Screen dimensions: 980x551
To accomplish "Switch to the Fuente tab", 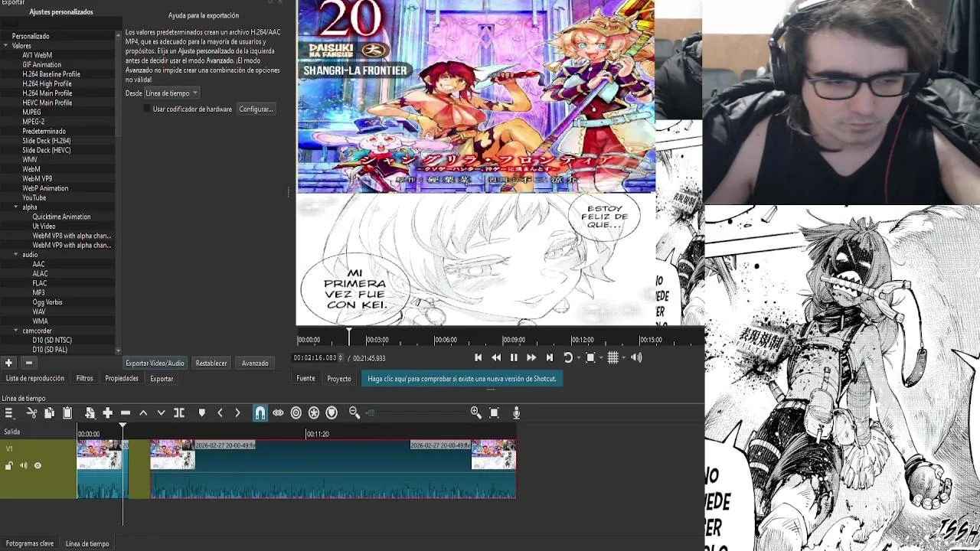I will pyautogui.click(x=305, y=378).
